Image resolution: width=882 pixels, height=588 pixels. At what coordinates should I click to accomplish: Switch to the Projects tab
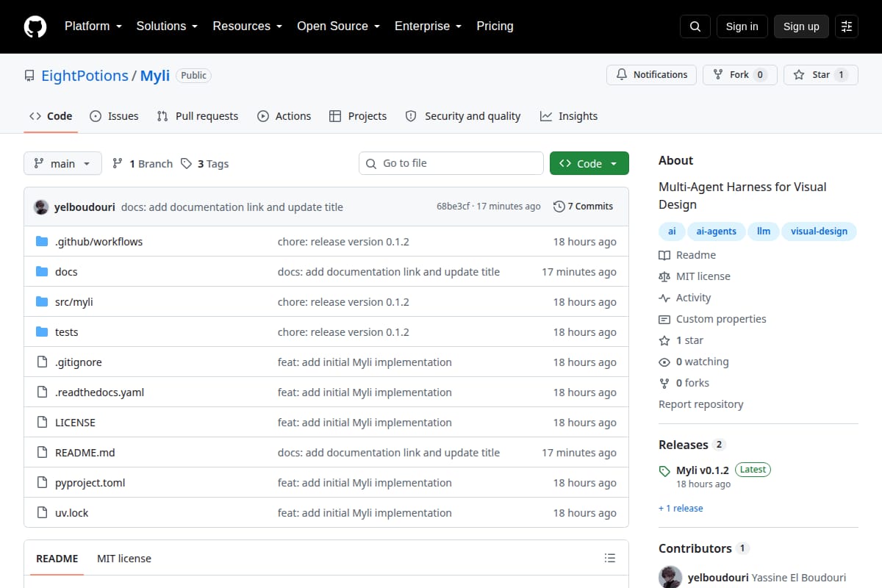[x=358, y=116]
